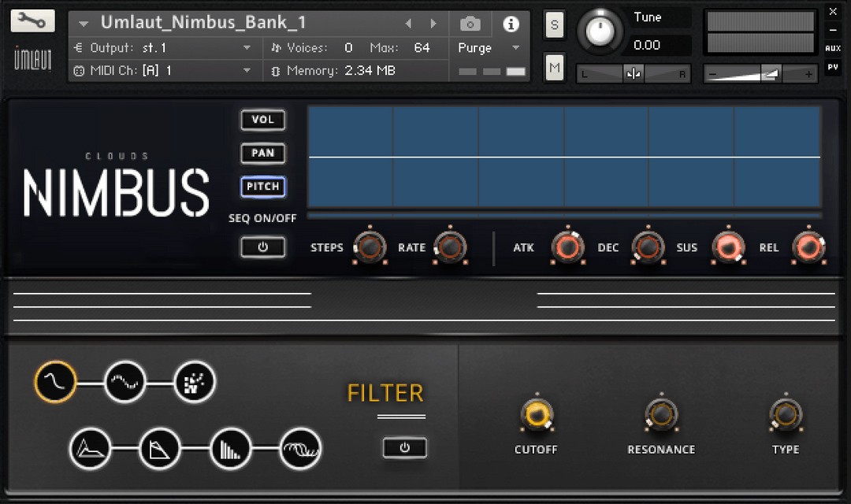Viewport: 851px width, 504px height.
Task: Select the modulated wave effect icon
Action: coord(124,382)
